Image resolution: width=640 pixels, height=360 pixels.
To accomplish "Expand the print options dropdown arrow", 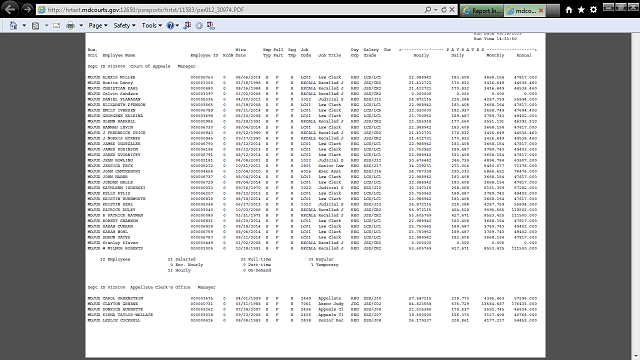I will click(x=81, y=25).
